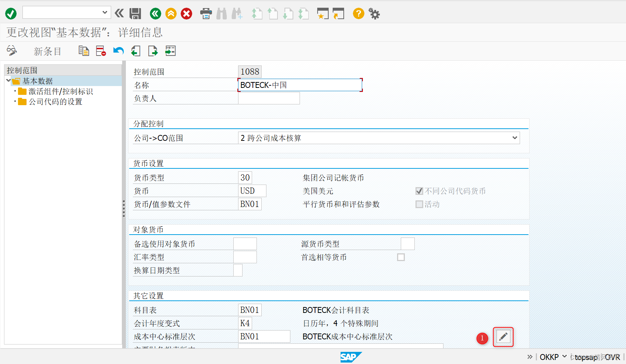Go to last page icon
626x364 pixels.
coord(303,14)
